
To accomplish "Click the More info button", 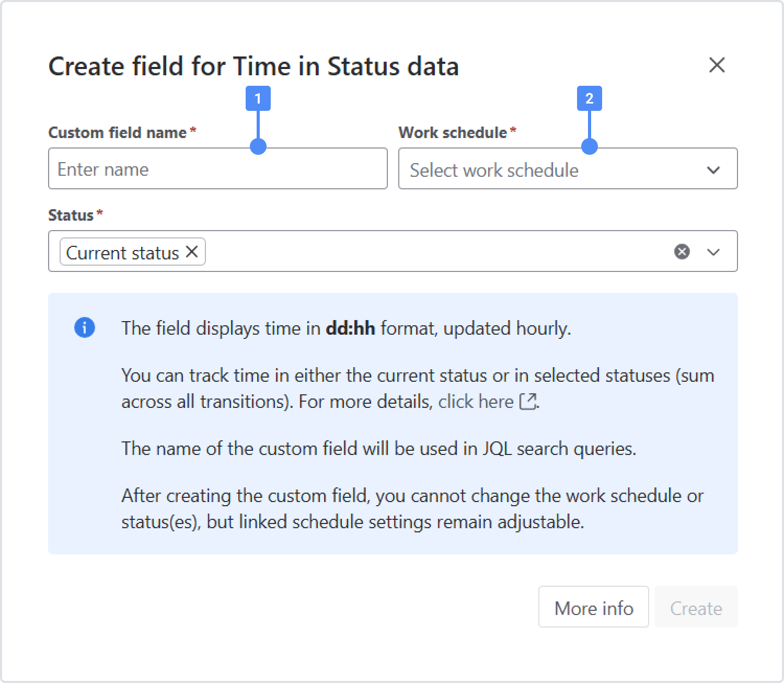I will [594, 607].
